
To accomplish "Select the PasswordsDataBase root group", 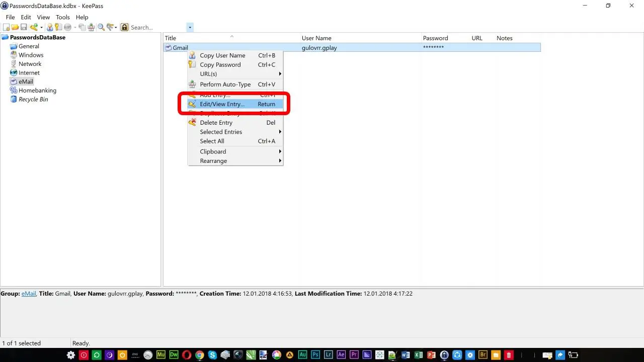I will tap(38, 37).
